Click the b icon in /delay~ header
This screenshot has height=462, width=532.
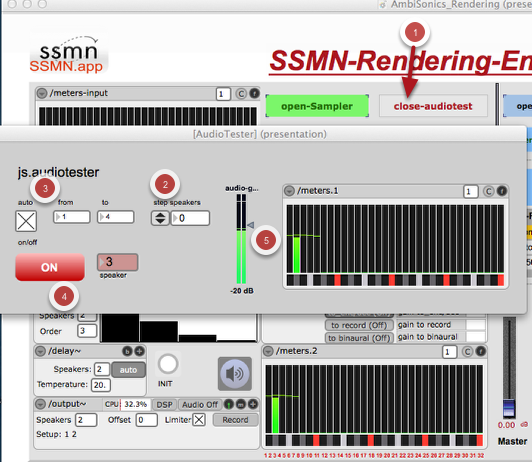pos(127,351)
